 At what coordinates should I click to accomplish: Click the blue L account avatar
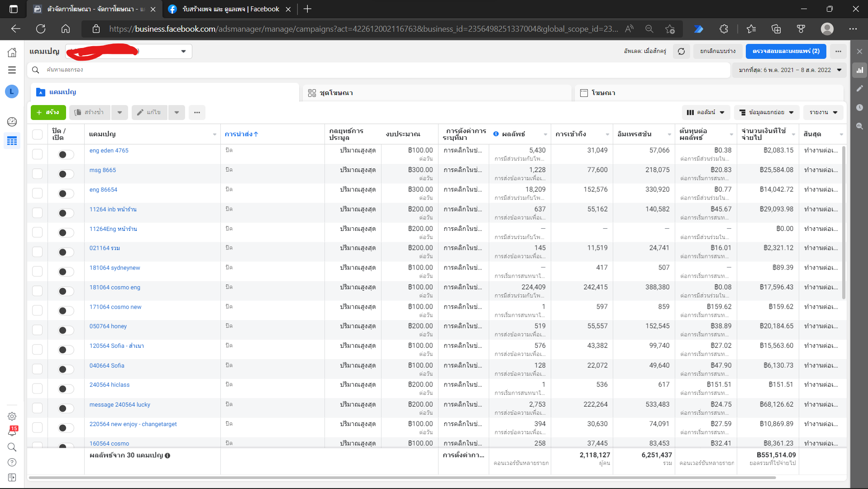click(12, 91)
